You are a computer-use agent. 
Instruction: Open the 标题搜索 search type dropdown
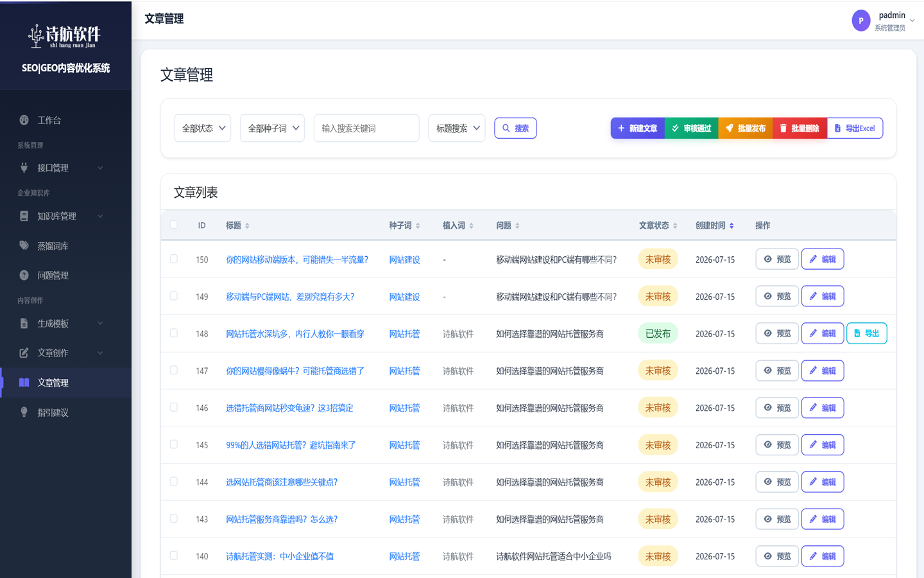[x=456, y=128]
